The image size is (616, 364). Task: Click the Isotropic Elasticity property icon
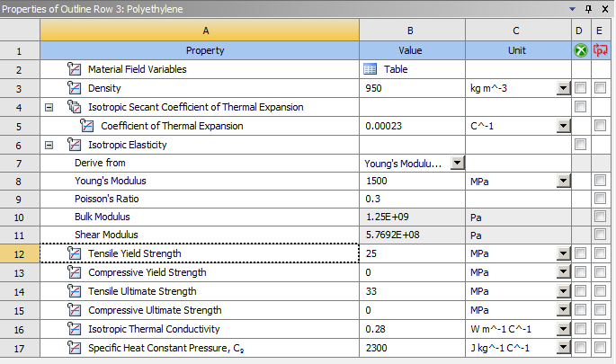(75, 145)
